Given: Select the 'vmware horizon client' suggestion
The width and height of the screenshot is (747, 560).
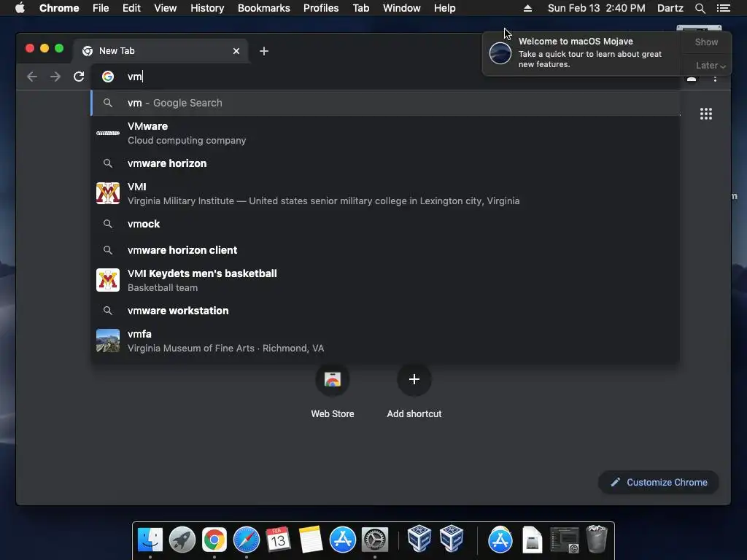Looking at the screenshot, I should coord(385,250).
